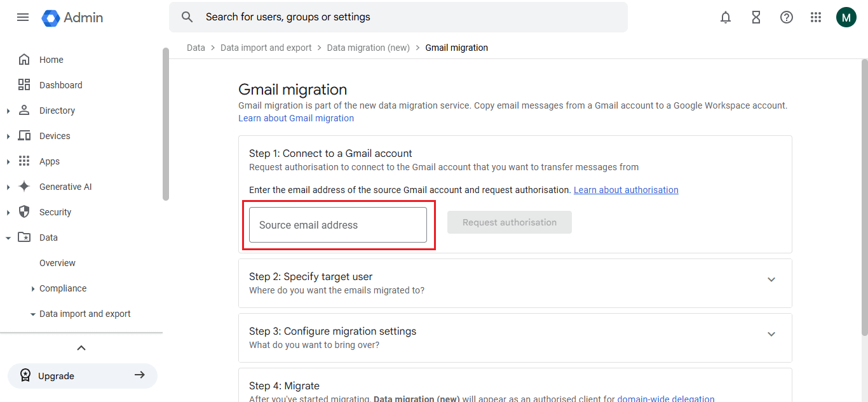Expand the Generative AI tree arrow
This screenshot has width=868, height=402.
(8, 187)
